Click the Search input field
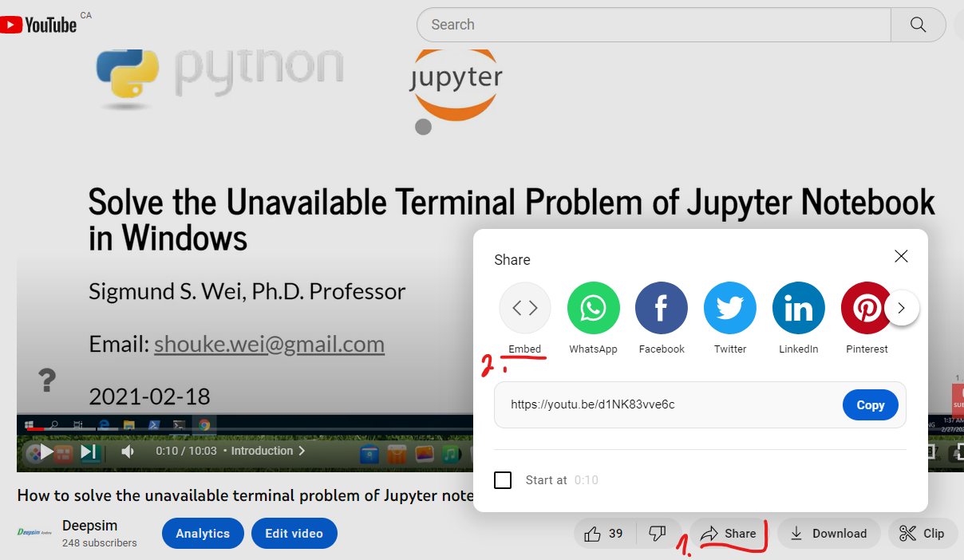 point(653,25)
